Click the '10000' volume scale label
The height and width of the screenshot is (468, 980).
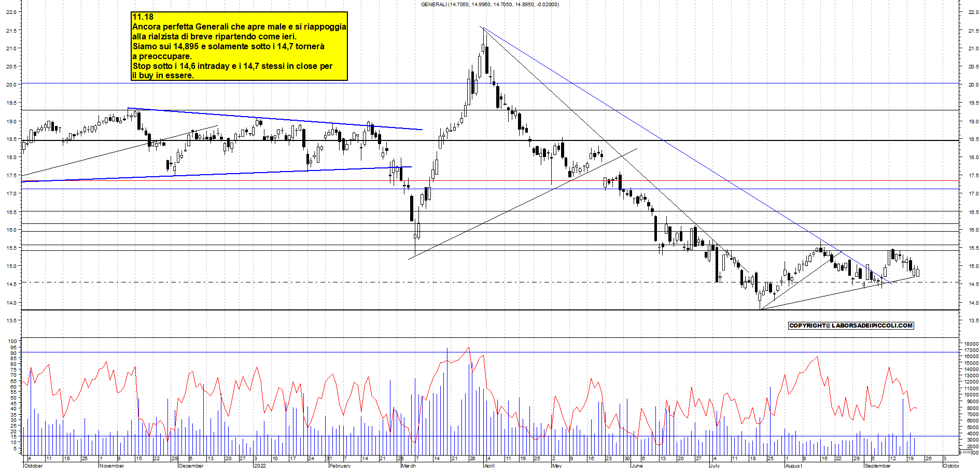click(x=971, y=395)
